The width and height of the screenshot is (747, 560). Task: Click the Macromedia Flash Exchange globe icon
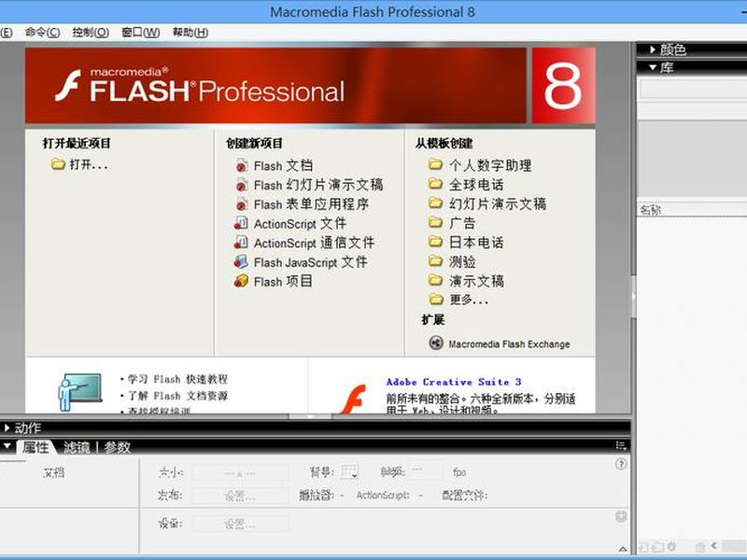(436, 343)
